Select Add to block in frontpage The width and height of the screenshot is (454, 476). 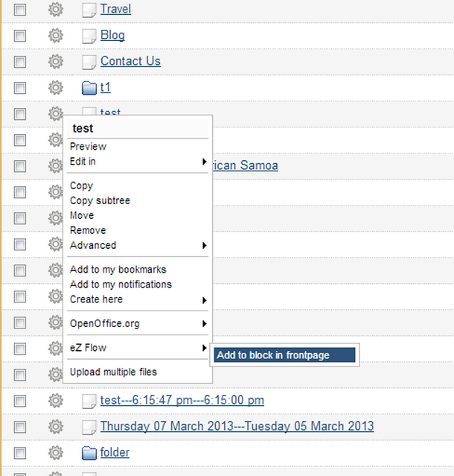(273, 355)
